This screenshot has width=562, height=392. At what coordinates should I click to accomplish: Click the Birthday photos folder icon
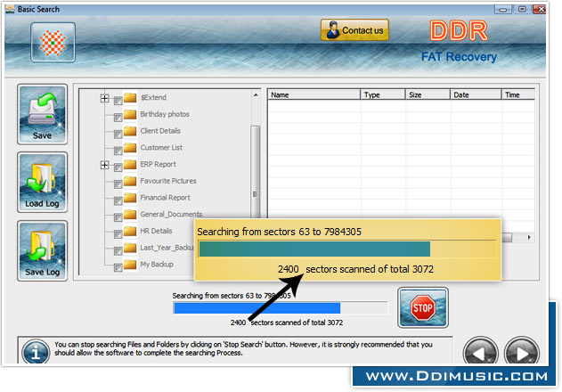pyautogui.click(x=130, y=114)
